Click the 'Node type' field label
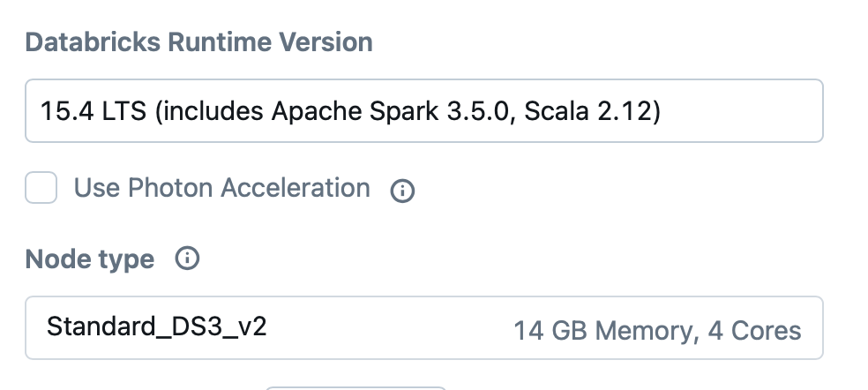This screenshot has height=390, width=868. [x=89, y=259]
